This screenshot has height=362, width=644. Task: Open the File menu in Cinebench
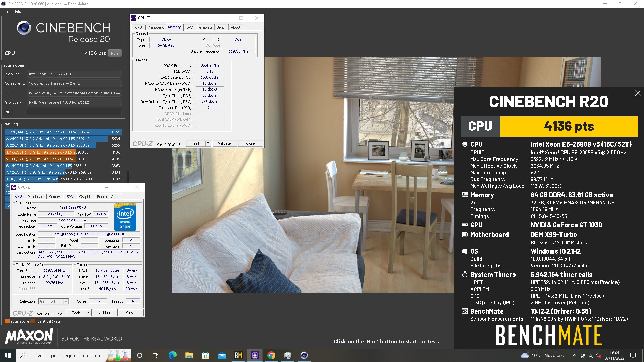click(x=6, y=11)
